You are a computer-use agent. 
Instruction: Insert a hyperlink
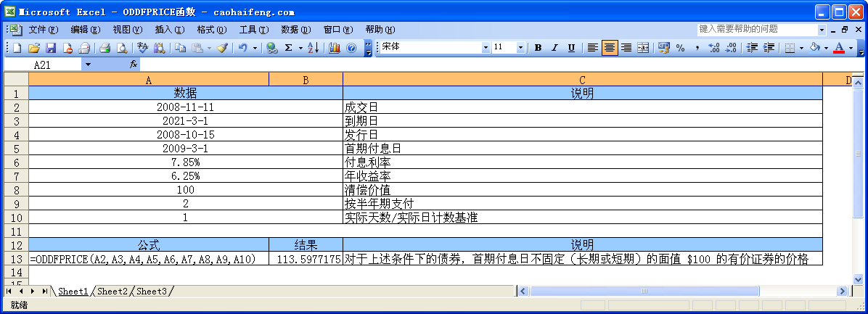(x=271, y=48)
